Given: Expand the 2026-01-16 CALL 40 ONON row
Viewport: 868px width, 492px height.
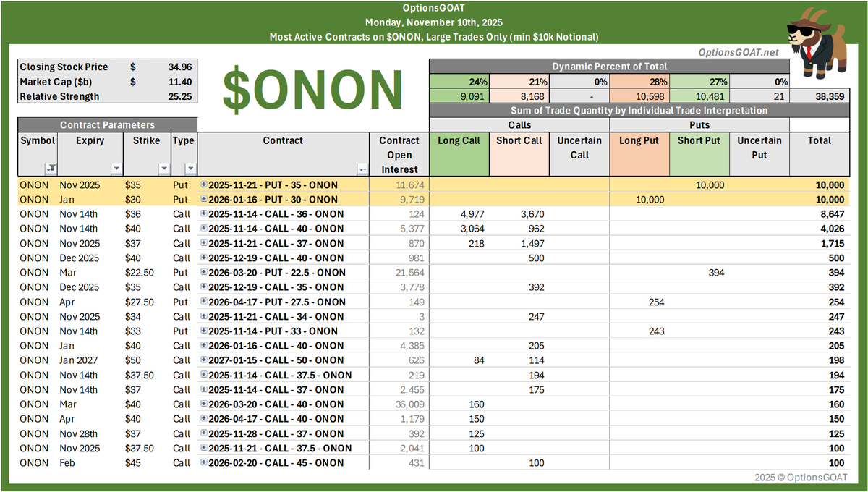Looking at the screenshot, I should (x=204, y=346).
